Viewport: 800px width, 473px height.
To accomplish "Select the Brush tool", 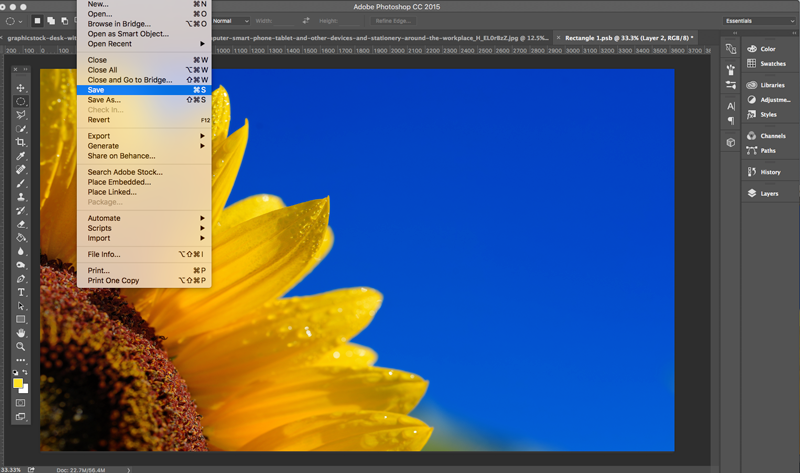I will coord(20,183).
